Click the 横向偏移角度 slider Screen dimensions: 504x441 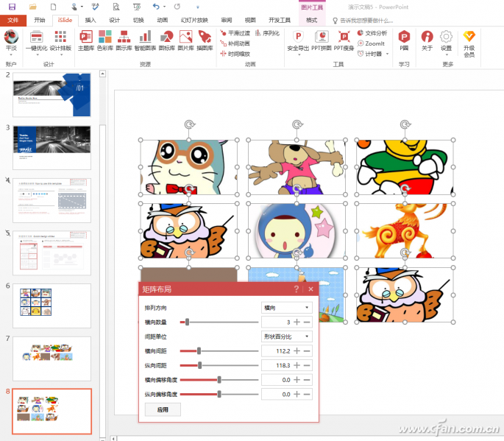[219, 380]
